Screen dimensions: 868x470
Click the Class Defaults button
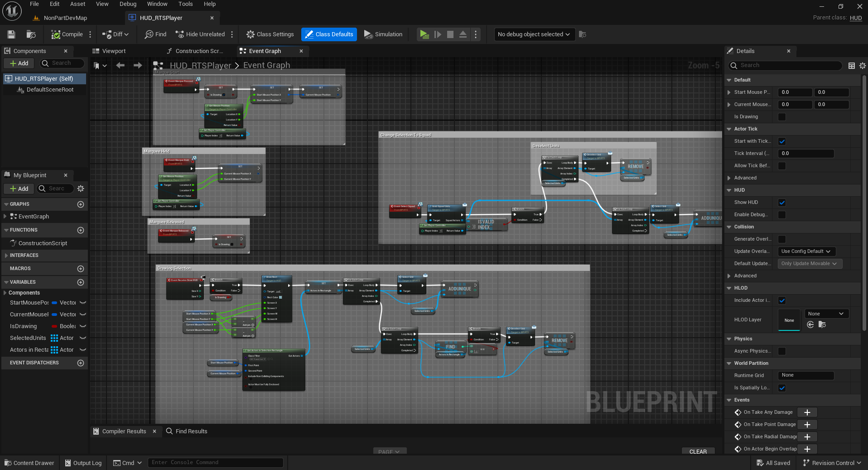click(x=329, y=34)
